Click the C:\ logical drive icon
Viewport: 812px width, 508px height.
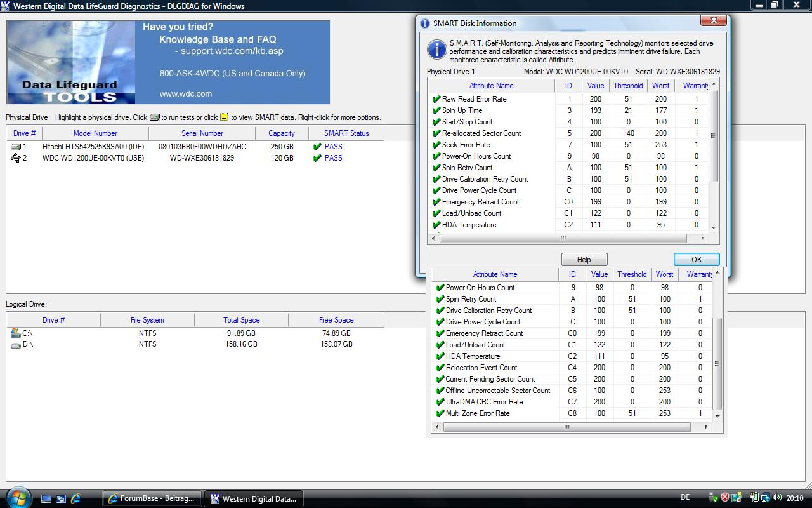point(16,333)
